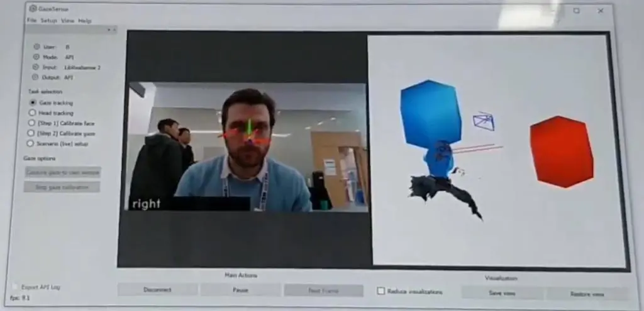Viewport: 644px width, 311px height.
Task: Click the 'Task selection' heading
Action: click(x=45, y=92)
